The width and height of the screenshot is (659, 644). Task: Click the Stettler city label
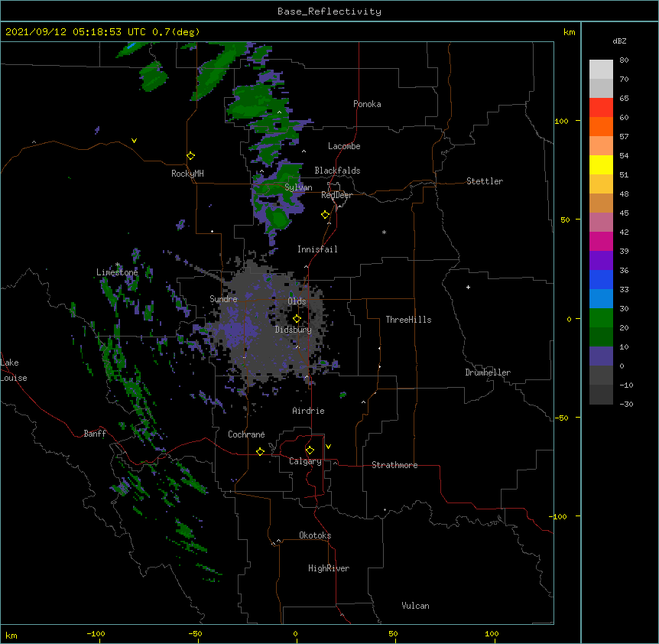coord(485,181)
